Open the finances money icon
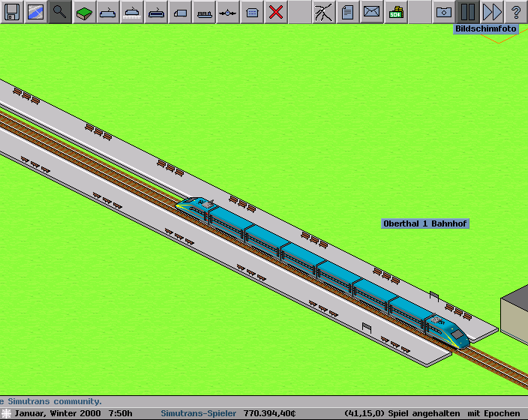528x420 pixels. [x=396, y=11]
